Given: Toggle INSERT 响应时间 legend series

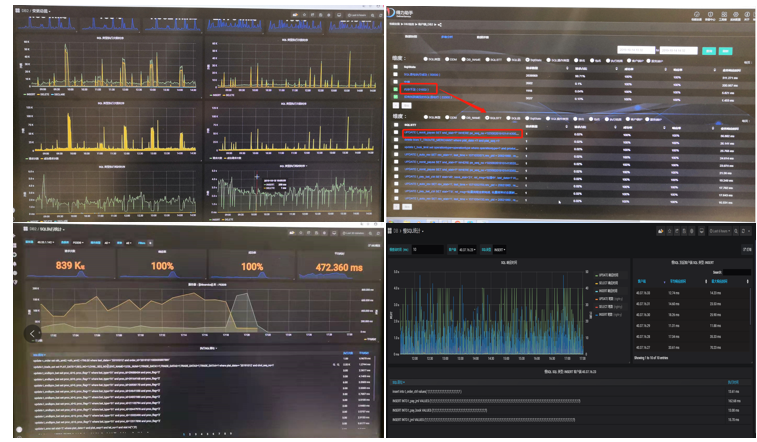Looking at the screenshot, I should (607, 291).
